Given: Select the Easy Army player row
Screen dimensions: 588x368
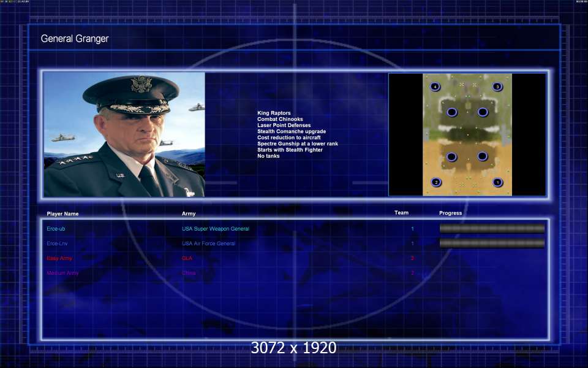Looking at the screenshot, I should point(59,258).
